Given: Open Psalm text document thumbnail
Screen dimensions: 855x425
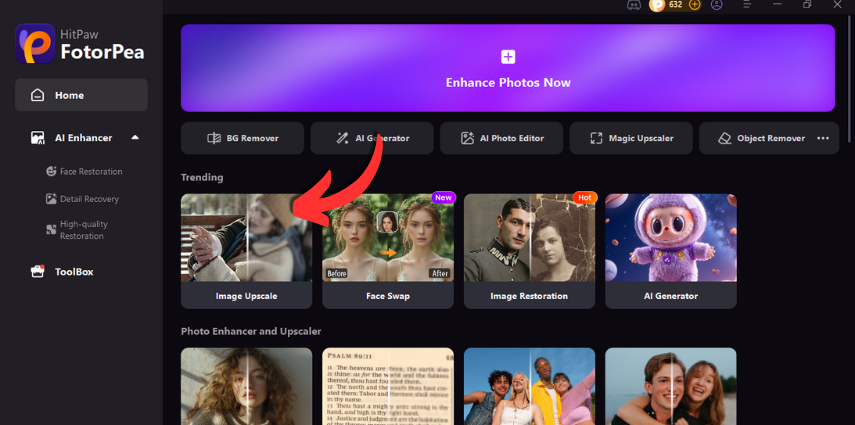Looking at the screenshot, I should click(x=388, y=386).
